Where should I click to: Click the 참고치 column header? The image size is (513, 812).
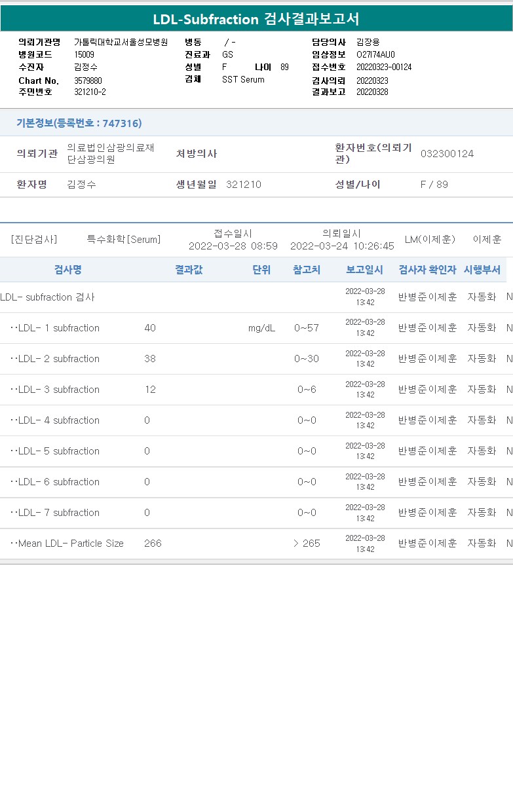[x=307, y=270]
